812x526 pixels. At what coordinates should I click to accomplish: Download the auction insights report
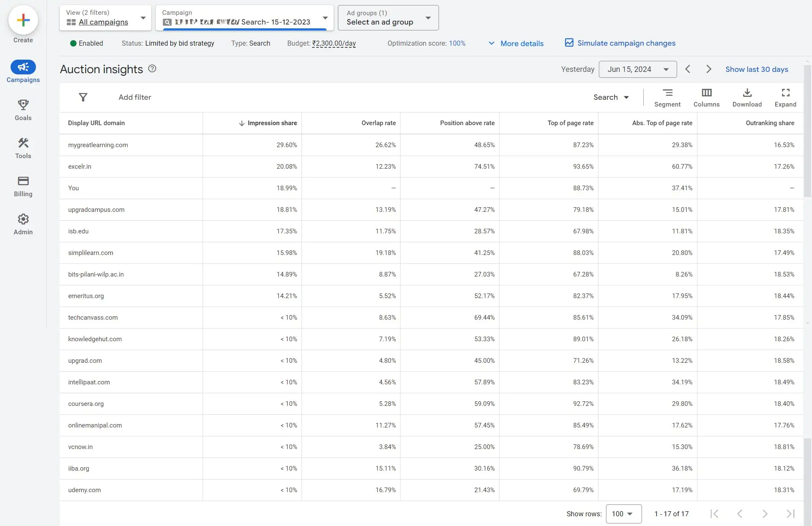747,97
